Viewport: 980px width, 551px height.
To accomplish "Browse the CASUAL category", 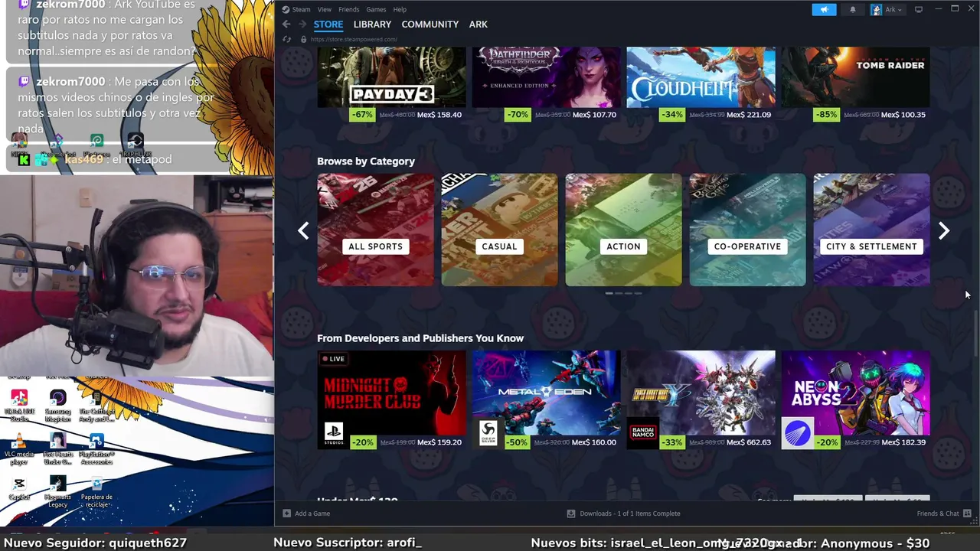I will click(x=499, y=230).
